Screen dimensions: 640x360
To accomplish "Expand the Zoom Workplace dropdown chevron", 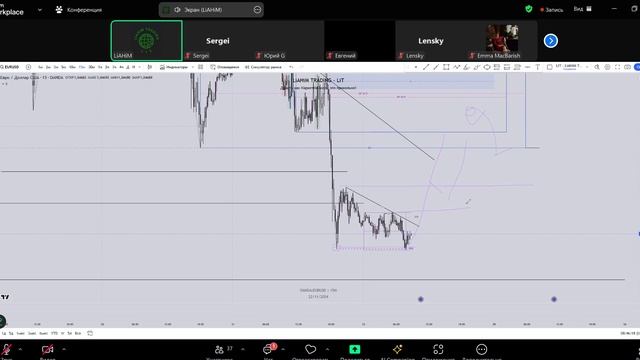I will (x=40, y=10).
